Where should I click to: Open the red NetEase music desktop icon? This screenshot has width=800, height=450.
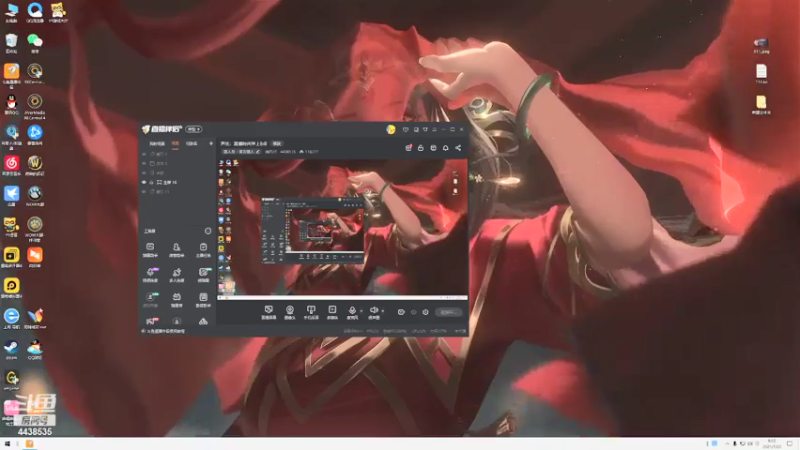coord(11,165)
